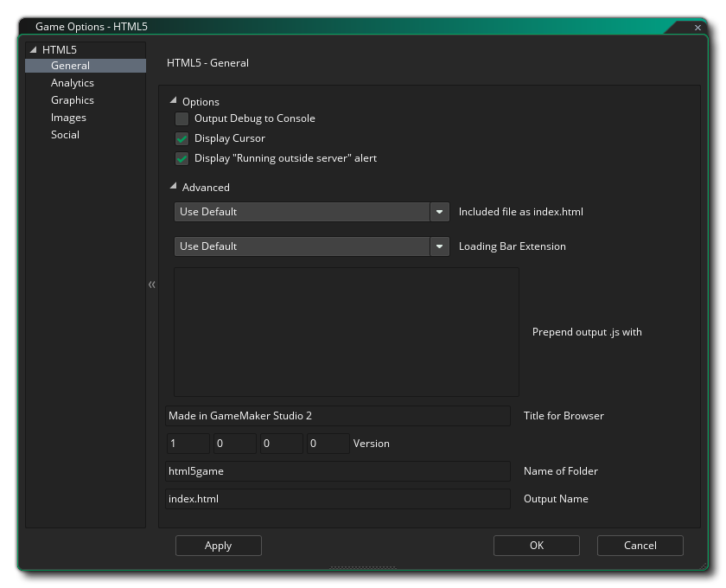
Task: Open the General settings page
Action: [x=71, y=65]
